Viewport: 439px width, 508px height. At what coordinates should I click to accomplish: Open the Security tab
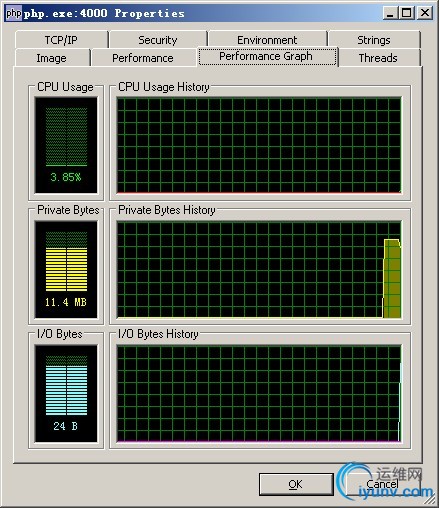click(x=158, y=40)
